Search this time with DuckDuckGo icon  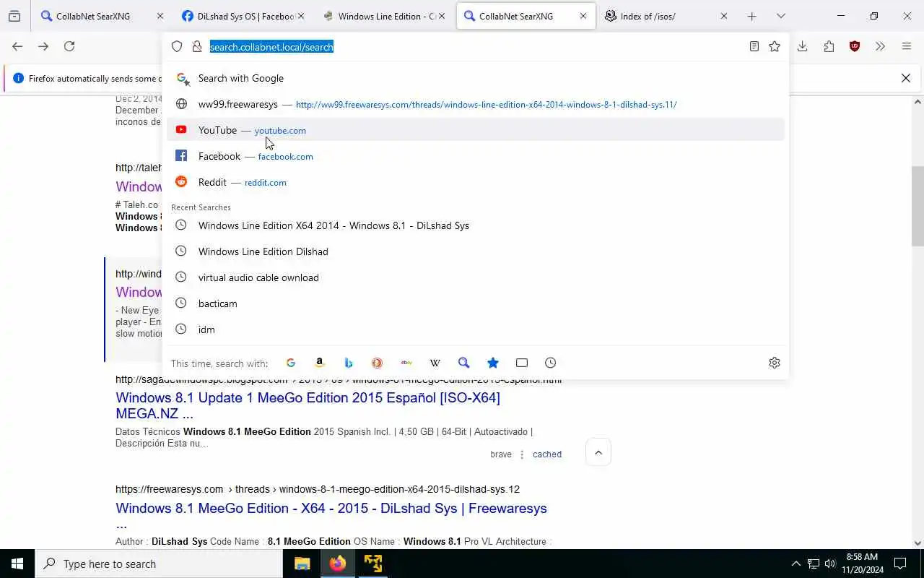pos(378,363)
